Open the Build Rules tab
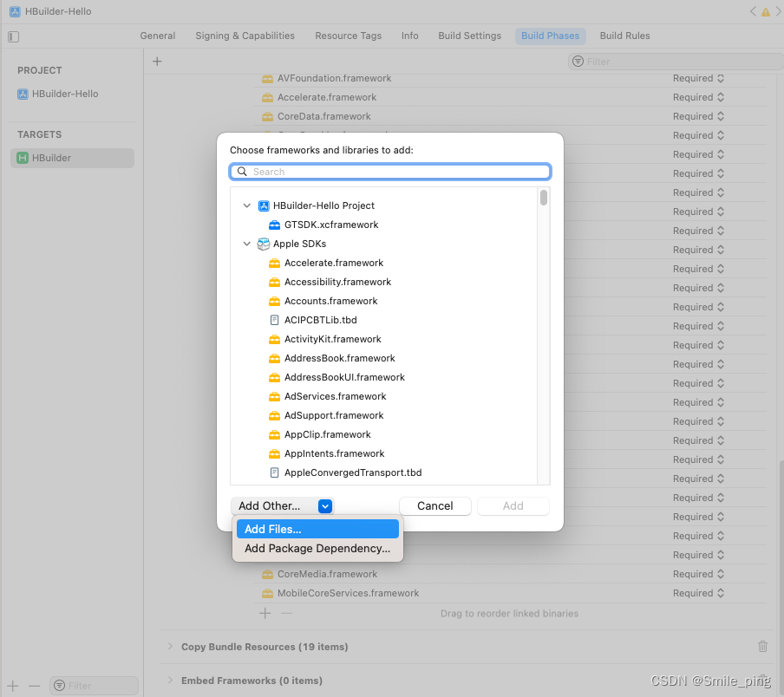 point(624,36)
